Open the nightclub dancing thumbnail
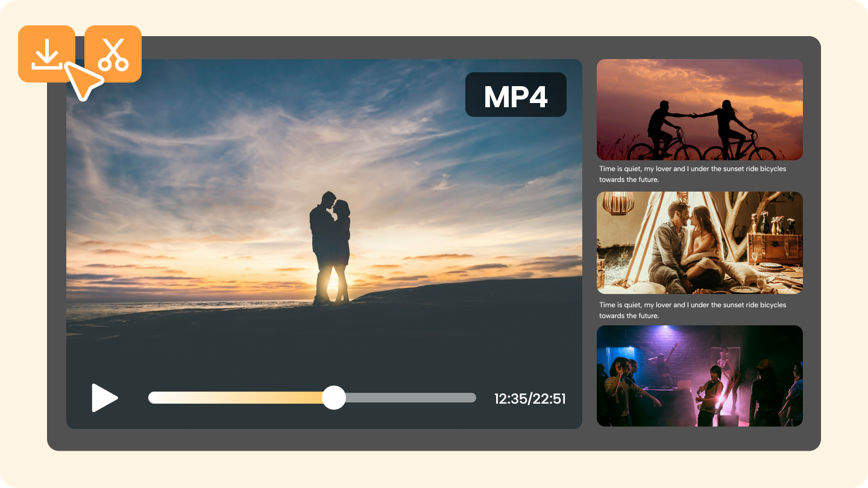The image size is (868, 488). point(700,376)
